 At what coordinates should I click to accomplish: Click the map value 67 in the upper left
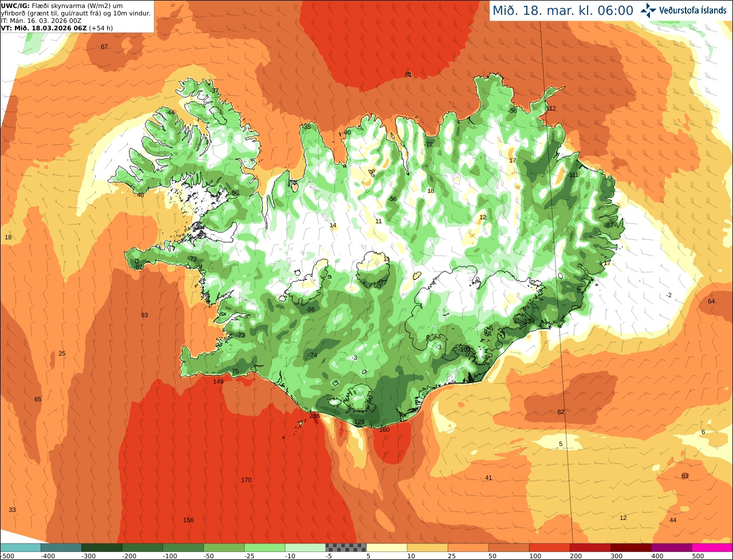click(104, 46)
